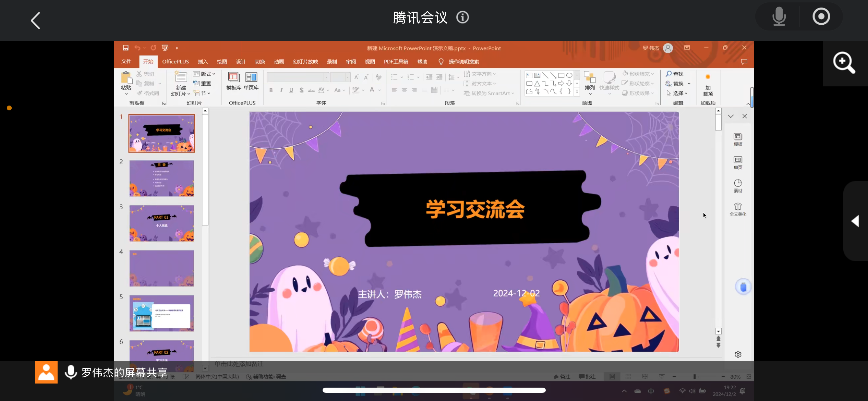Mute microphone with top mic icon
The width and height of the screenshot is (868, 401).
tap(779, 16)
